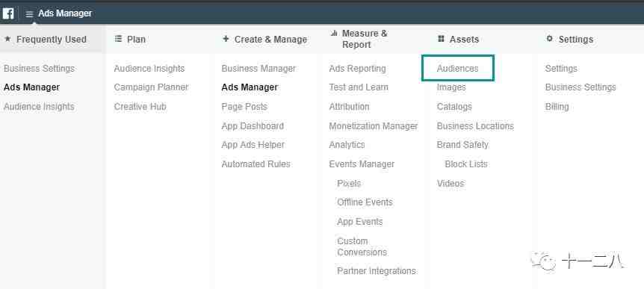Open Automated Rules
The width and height of the screenshot is (644, 289).
click(256, 164)
